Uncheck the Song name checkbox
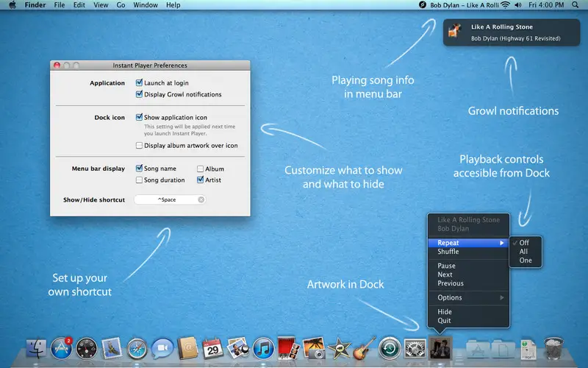The image size is (588, 368). [x=139, y=168]
